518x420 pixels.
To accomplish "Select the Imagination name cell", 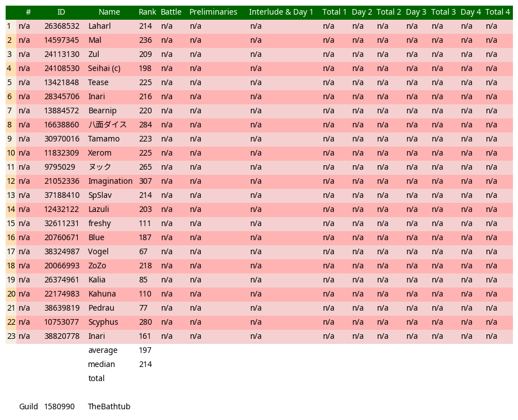I will pos(110,181).
